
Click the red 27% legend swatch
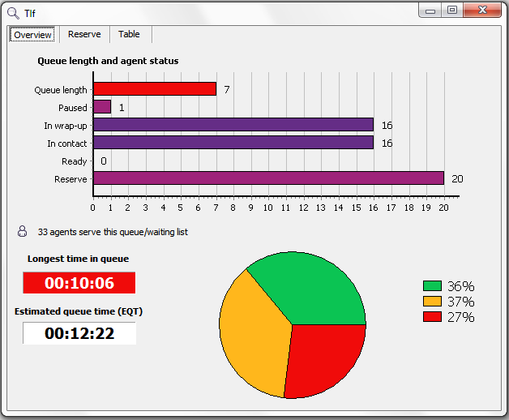432,317
